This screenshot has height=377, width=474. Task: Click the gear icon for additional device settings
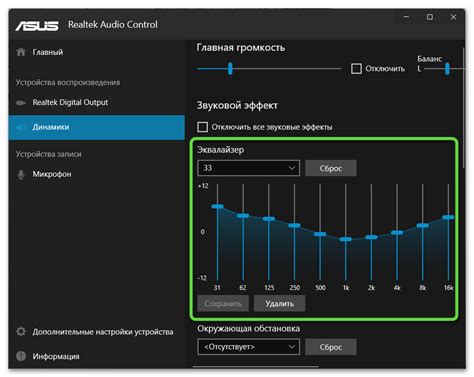tap(21, 332)
